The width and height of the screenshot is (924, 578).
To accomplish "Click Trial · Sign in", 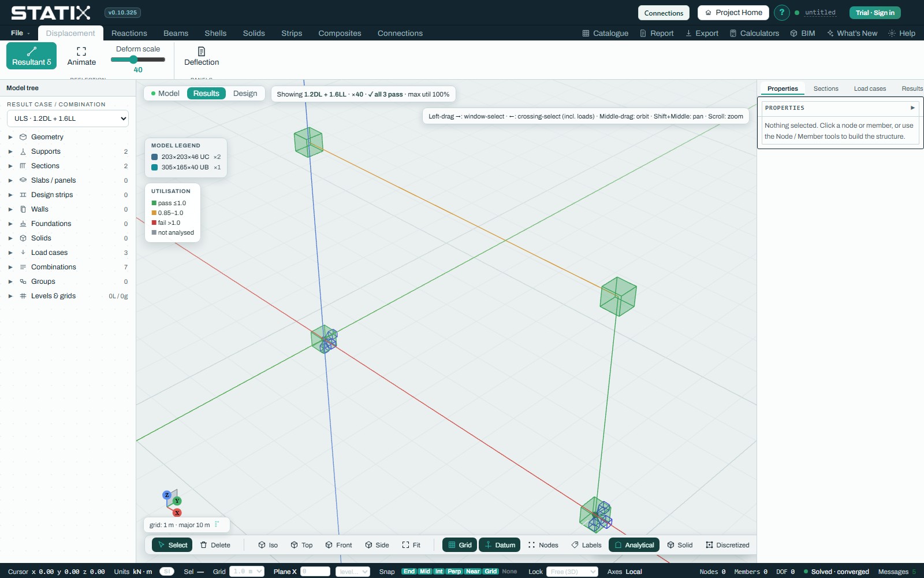I will coord(875,13).
